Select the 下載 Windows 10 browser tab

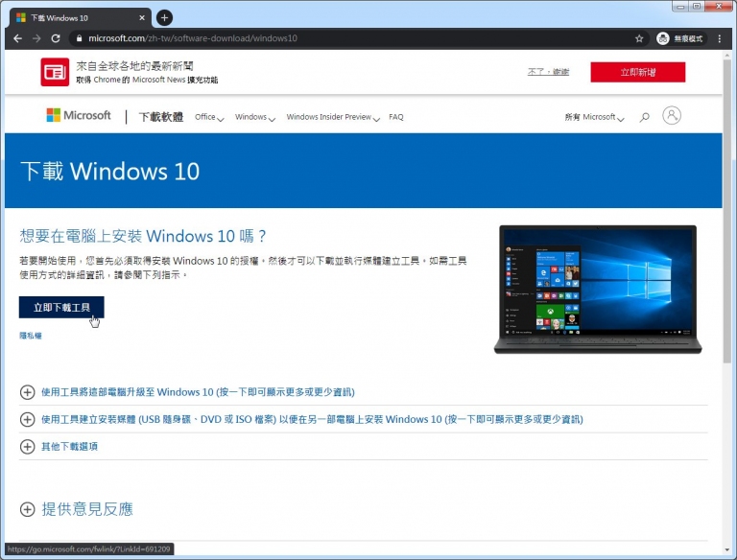80,18
